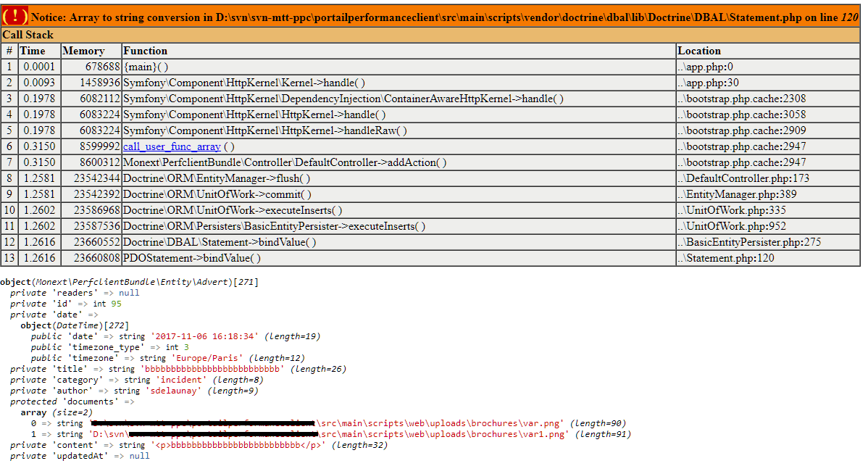Select the 'updatedAt' => null line
The image size is (868, 466).
[x=80, y=456]
